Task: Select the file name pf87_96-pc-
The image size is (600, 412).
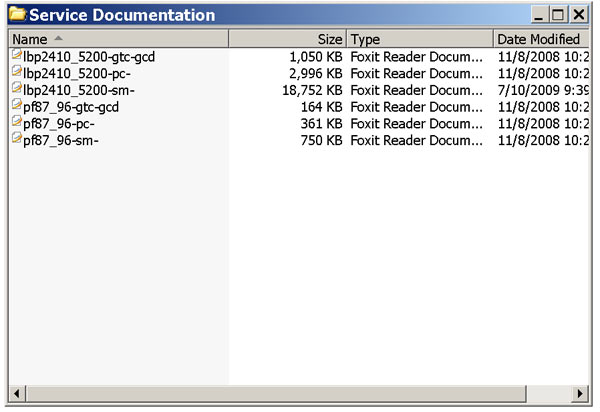Action: tap(59, 124)
